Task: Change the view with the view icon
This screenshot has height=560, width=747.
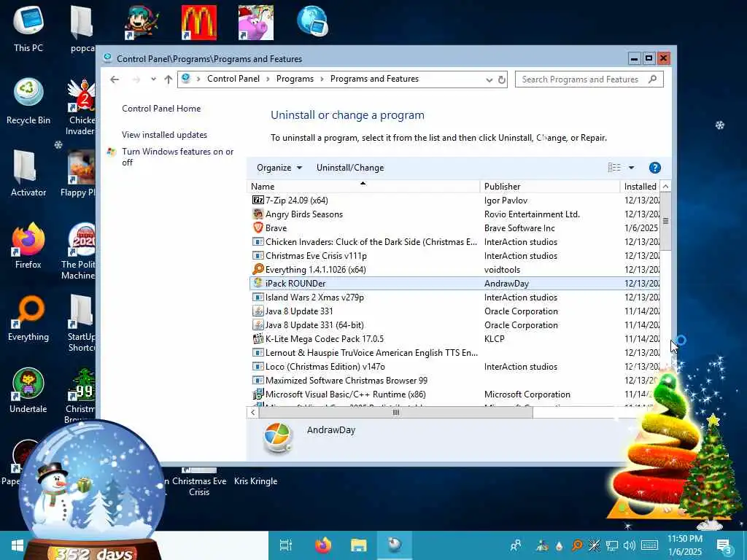Action: (x=614, y=168)
